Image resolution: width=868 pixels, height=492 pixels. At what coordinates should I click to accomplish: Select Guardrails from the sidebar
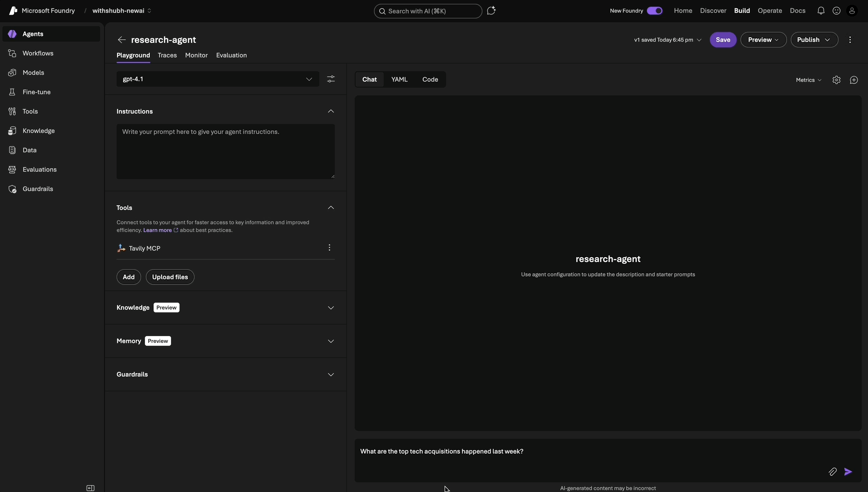[38, 189]
